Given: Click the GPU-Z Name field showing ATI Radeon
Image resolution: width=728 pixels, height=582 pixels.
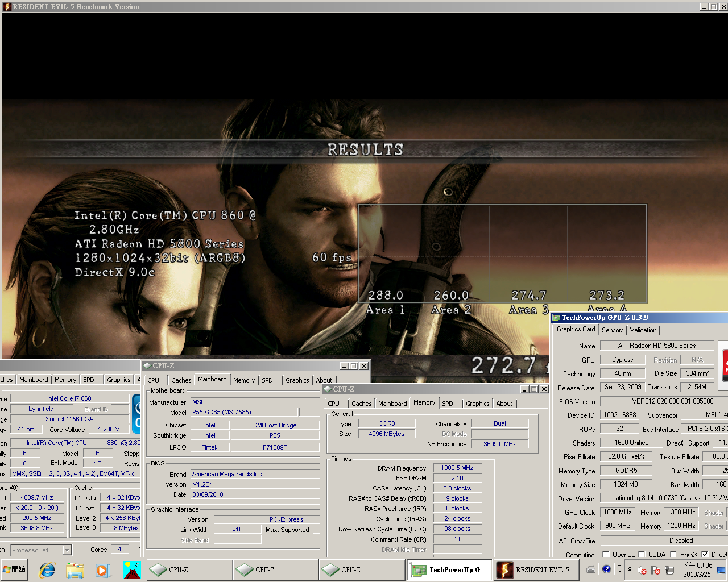Looking at the screenshot, I should [x=656, y=346].
